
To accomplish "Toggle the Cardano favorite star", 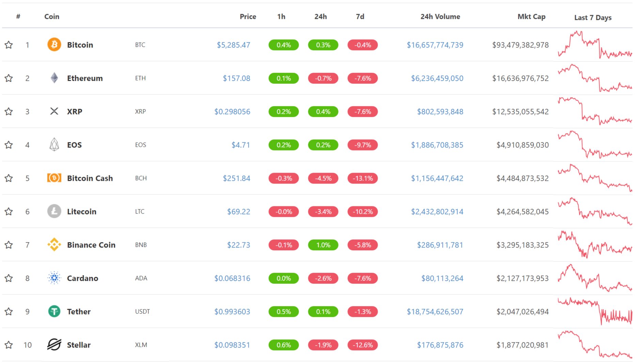I will 9,278.
